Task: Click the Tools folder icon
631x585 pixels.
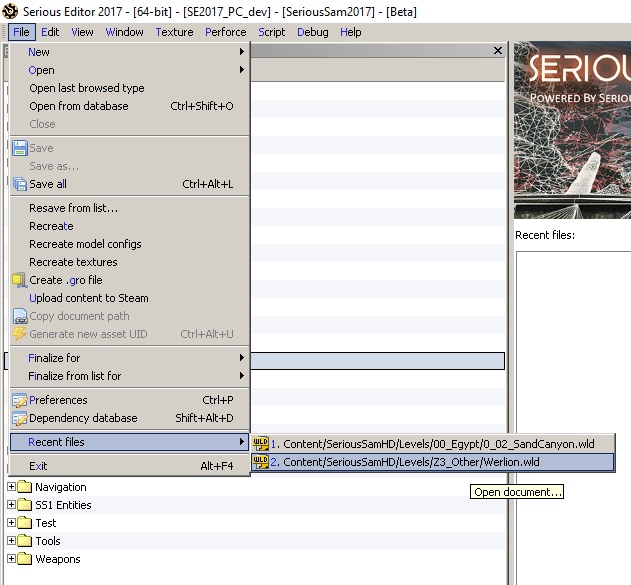Action: (25, 541)
